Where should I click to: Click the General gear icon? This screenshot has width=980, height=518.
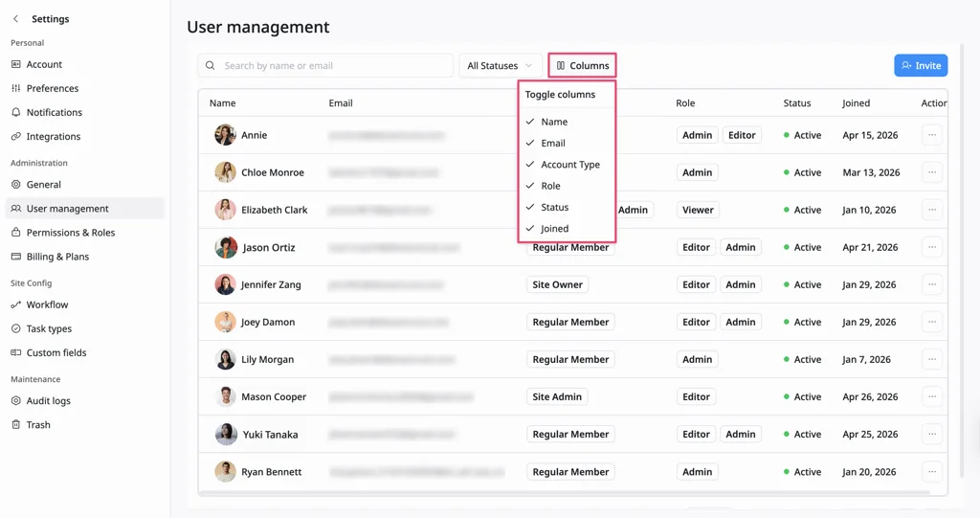pos(16,185)
